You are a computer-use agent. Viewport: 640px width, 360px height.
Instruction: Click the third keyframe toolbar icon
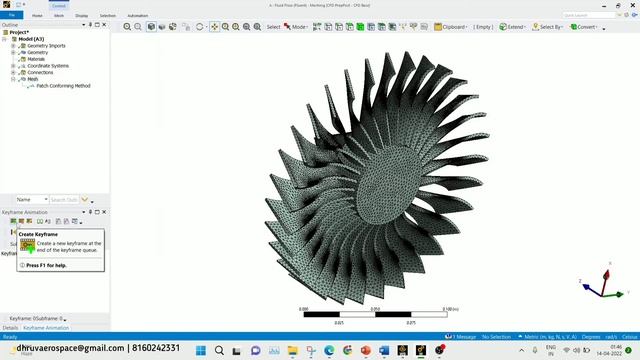click(x=29, y=221)
